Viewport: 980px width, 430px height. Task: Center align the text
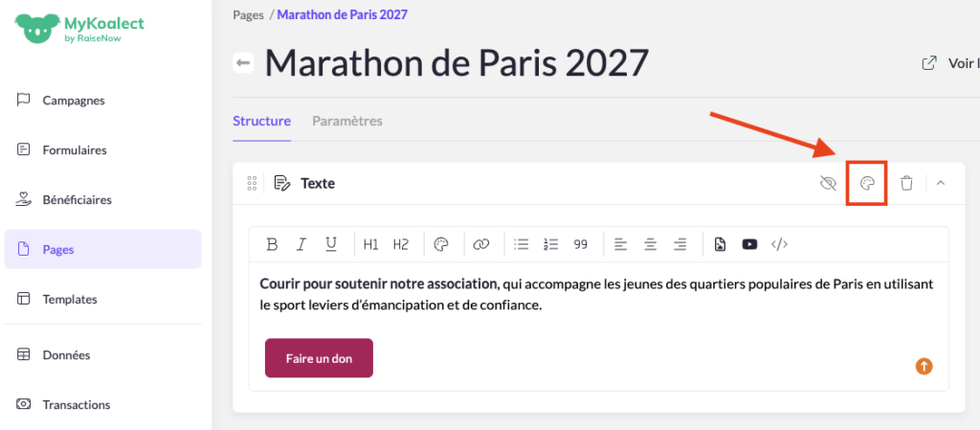(651, 244)
